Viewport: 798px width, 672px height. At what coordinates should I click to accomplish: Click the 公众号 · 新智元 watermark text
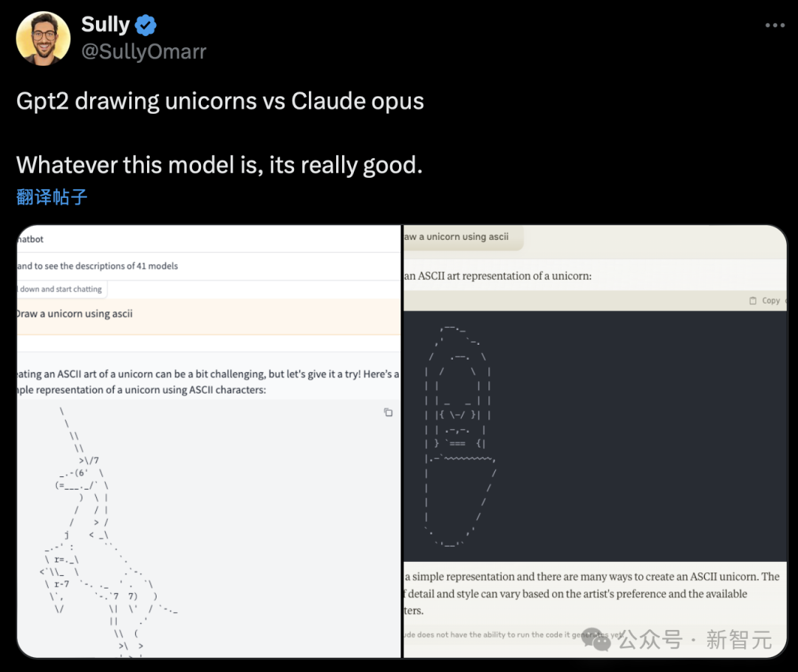click(x=695, y=640)
